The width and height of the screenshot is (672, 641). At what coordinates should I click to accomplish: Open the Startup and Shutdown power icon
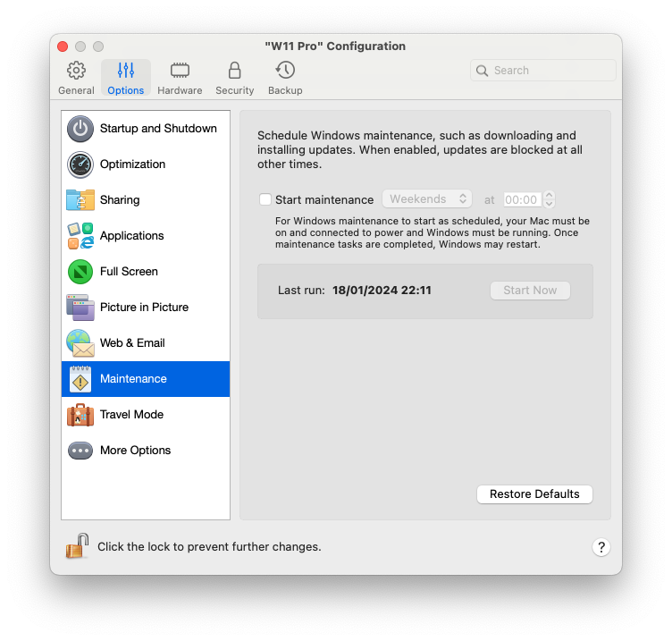pyautogui.click(x=80, y=129)
